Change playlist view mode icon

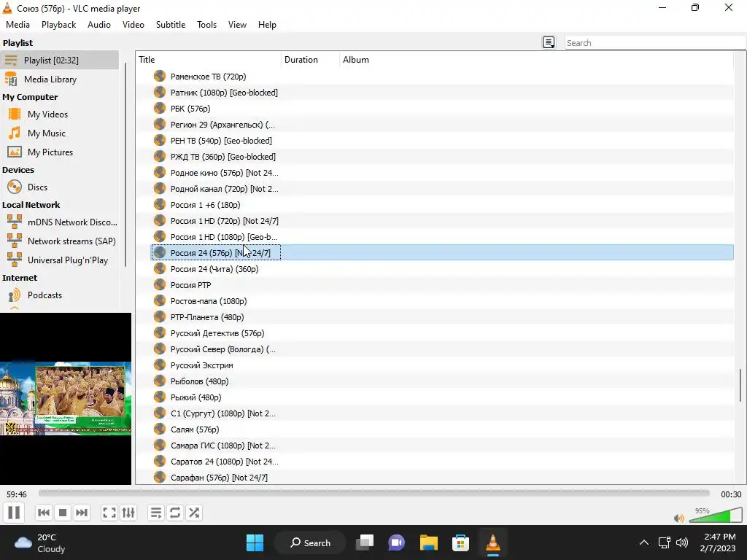[x=549, y=43]
